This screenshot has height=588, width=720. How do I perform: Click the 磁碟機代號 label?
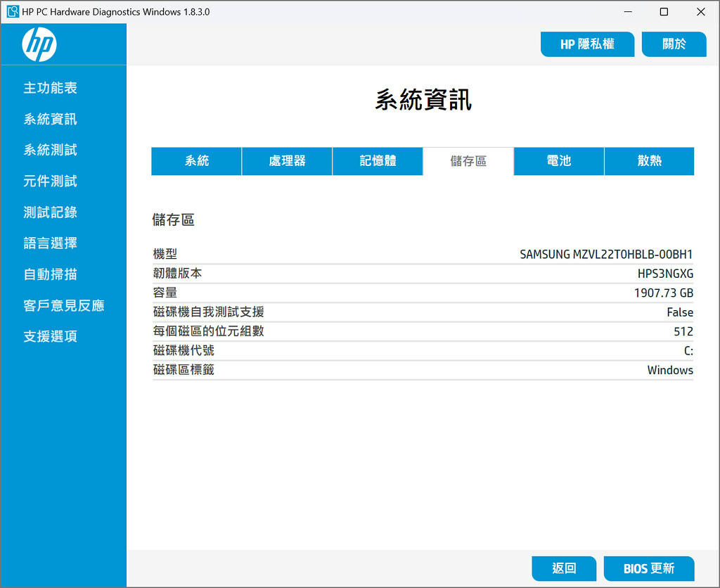184,350
